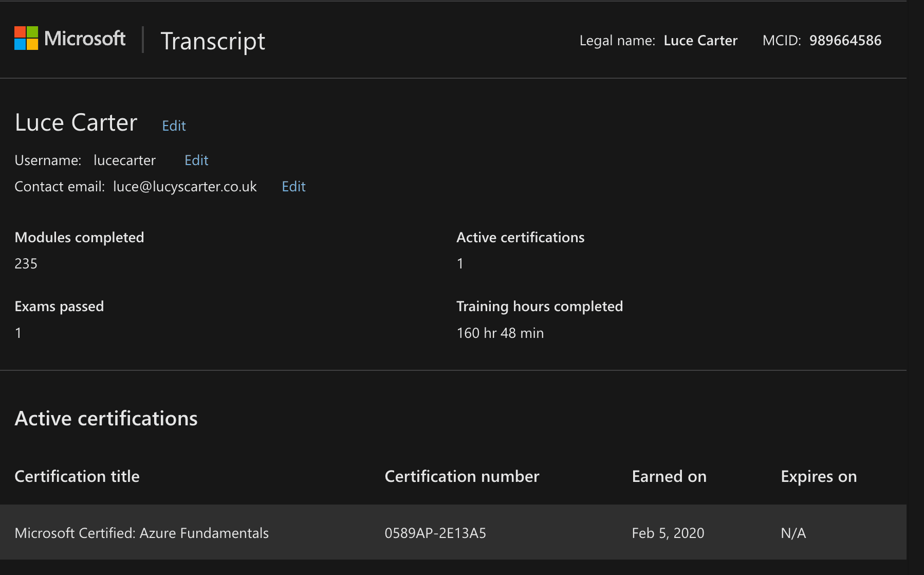Select certification number 0589AP-2E13A5
The image size is (924, 575).
click(435, 533)
